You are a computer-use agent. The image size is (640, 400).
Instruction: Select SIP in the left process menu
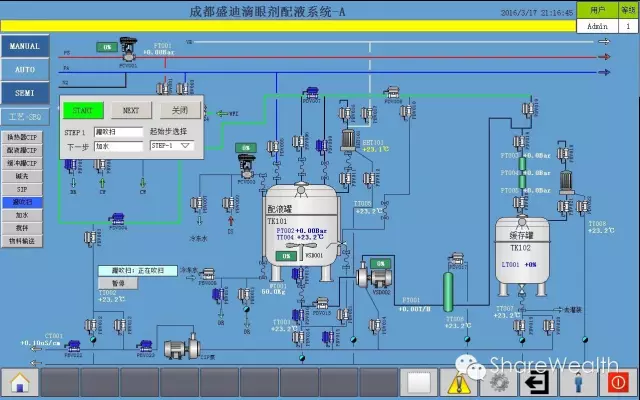(23, 188)
